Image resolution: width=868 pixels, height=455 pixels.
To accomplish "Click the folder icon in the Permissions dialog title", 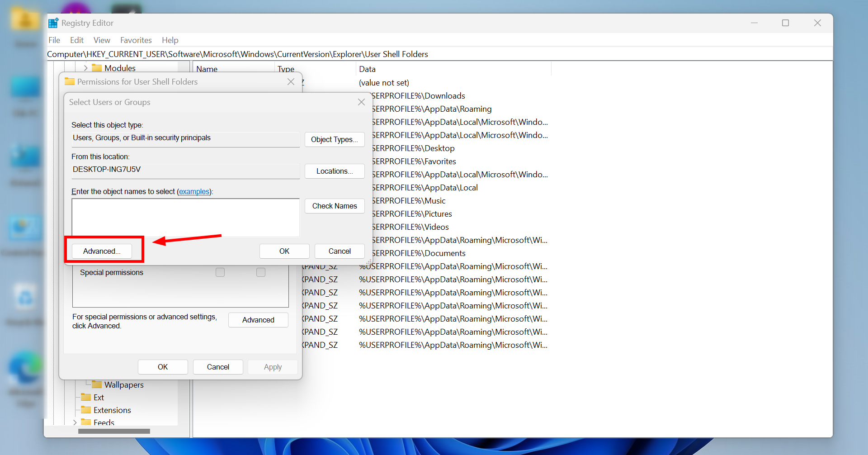I will point(70,81).
